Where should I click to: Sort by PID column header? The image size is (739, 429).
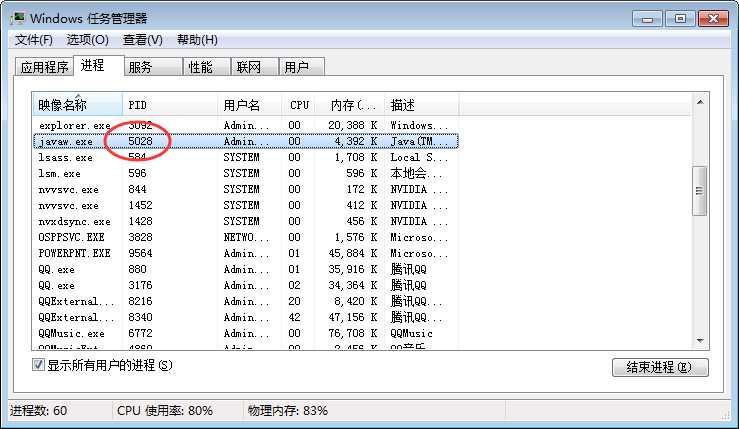point(170,105)
